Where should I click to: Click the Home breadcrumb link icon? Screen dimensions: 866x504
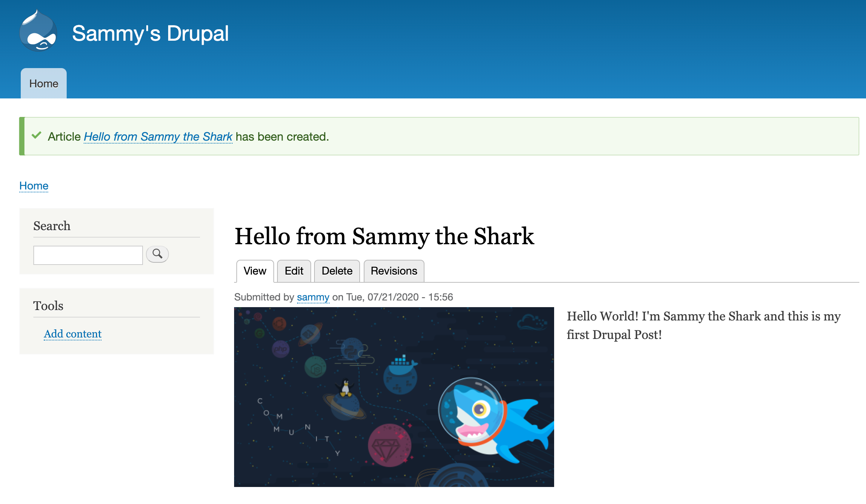click(x=34, y=185)
